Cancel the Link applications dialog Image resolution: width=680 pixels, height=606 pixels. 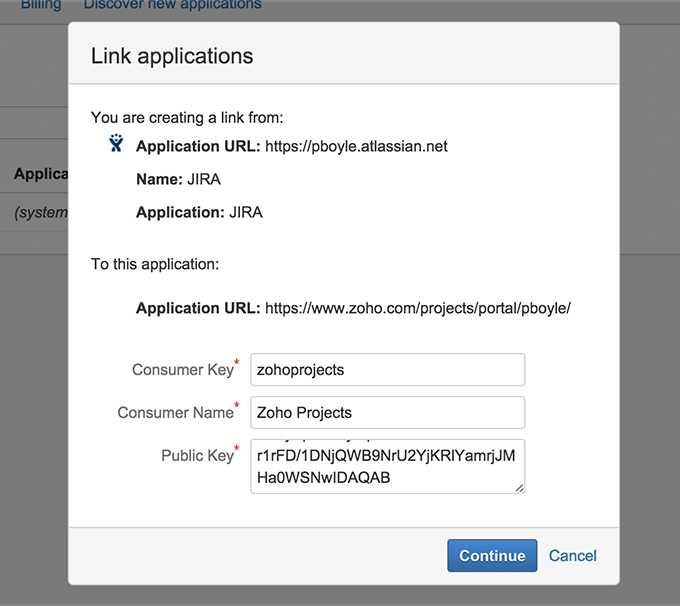(x=573, y=556)
